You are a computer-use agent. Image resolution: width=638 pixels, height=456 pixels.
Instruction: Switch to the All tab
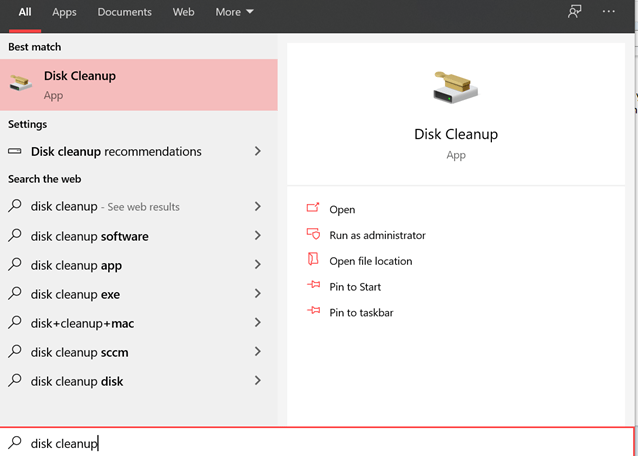pyautogui.click(x=25, y=12)
